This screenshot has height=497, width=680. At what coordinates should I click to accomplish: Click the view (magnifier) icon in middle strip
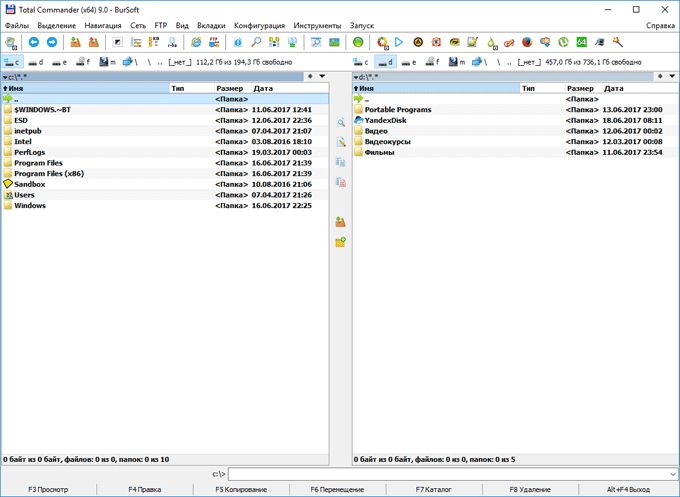tap(341, 122)
